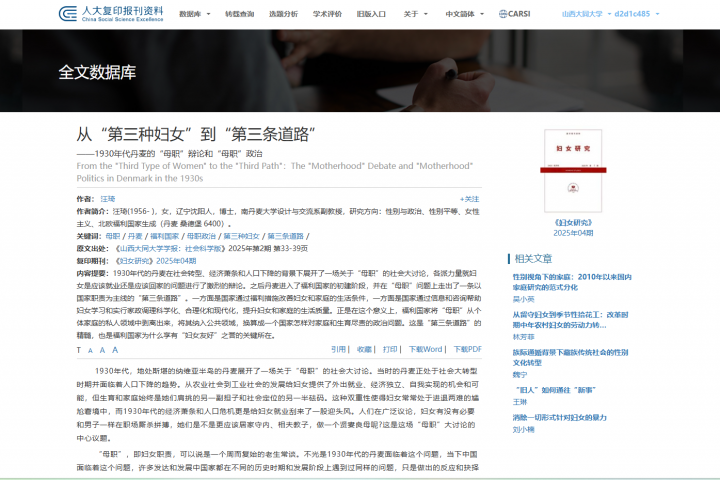Image resolution: width=720 pixels, height=480 pixels.
Task: Click the 收藏 favorite link
Action: 364,349
